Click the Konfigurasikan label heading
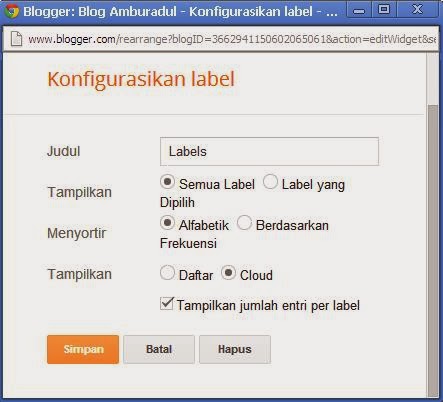 tap(141, 79)
